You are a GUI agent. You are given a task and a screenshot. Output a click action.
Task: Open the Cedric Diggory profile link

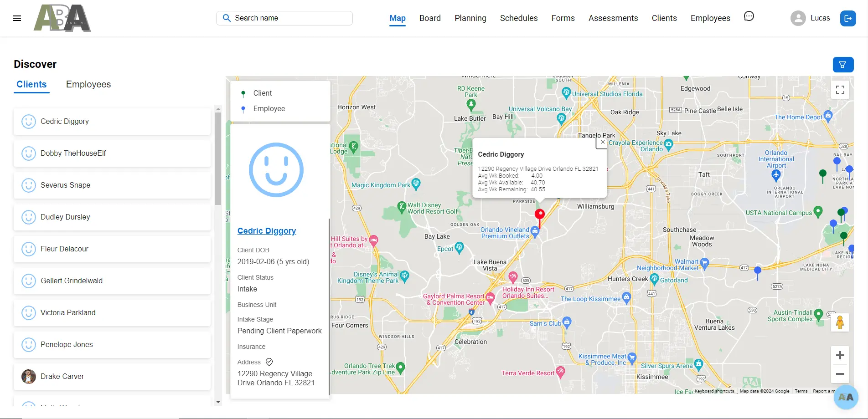tap(267, 231)
